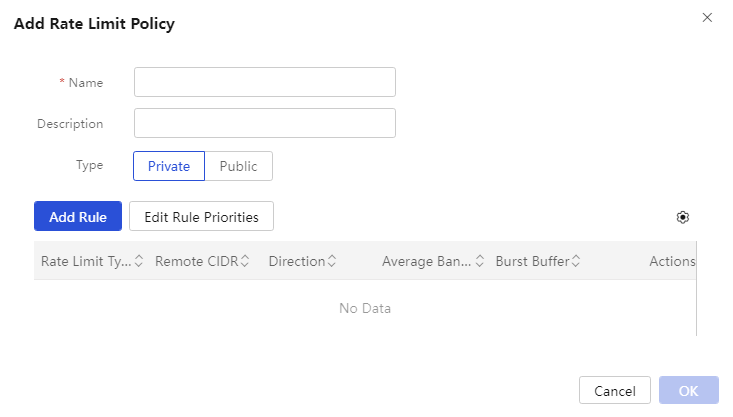Cancel the policy dialog

point(615,390)
